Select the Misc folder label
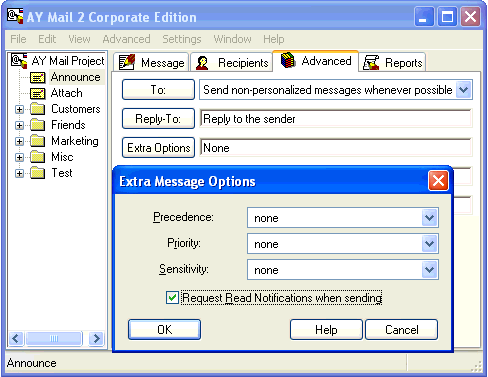 (62, 157)
